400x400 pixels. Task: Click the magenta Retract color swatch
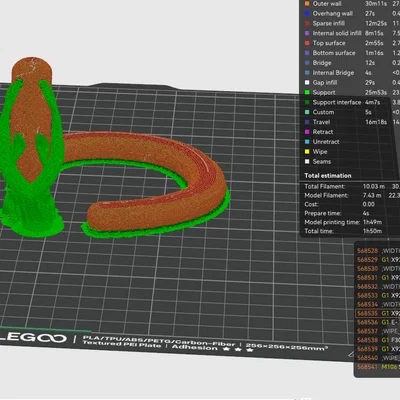(x=307, y=132)
